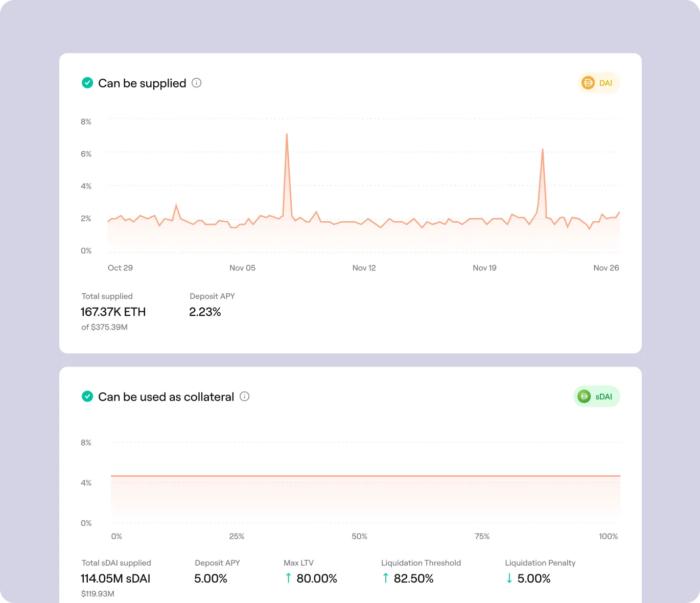
Task: Open the info icon beside Can be used as collateral
Action: tap(244, 397)
